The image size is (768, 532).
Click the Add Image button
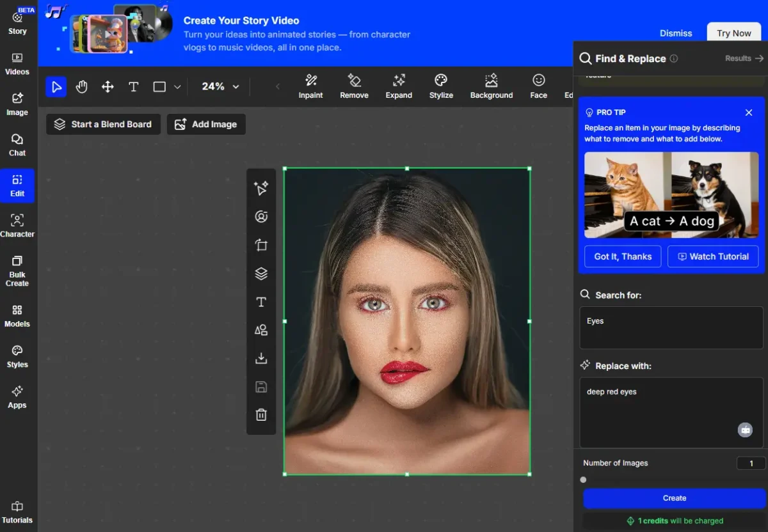(x=206, y=124)
